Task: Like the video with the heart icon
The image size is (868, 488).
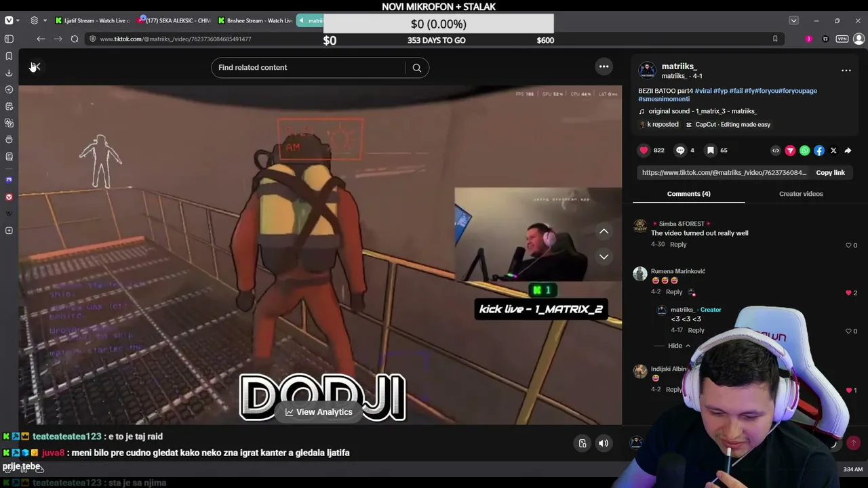Action: click(644, 150)
